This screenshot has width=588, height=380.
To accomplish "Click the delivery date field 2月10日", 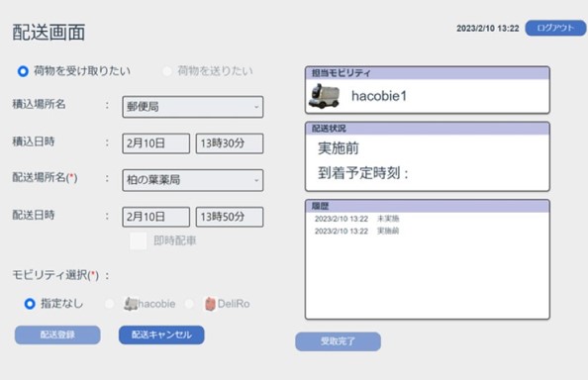I will (x=156, y=217).
